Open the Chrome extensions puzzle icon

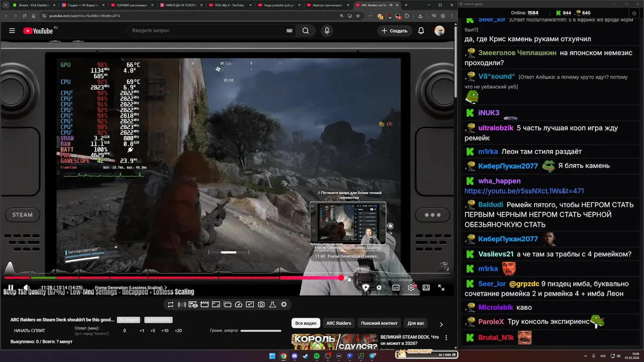(407, 16)
